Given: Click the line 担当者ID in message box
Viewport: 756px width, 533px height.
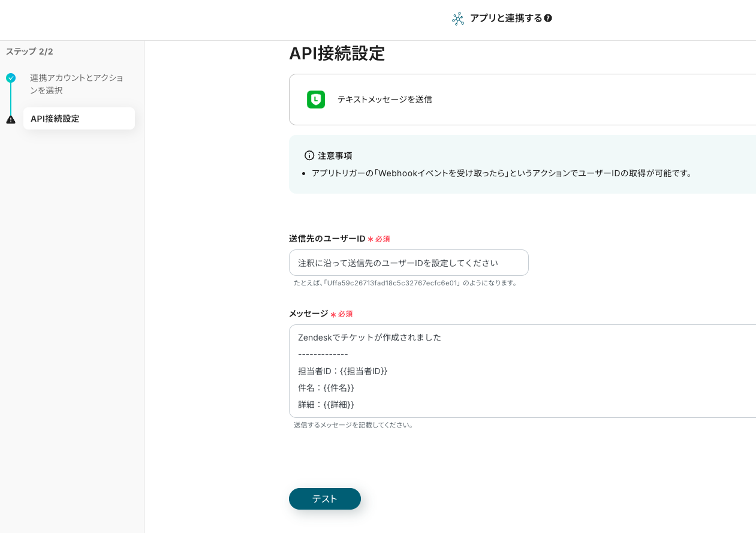Looking at the screenshot, I should (x=343, y=371).
